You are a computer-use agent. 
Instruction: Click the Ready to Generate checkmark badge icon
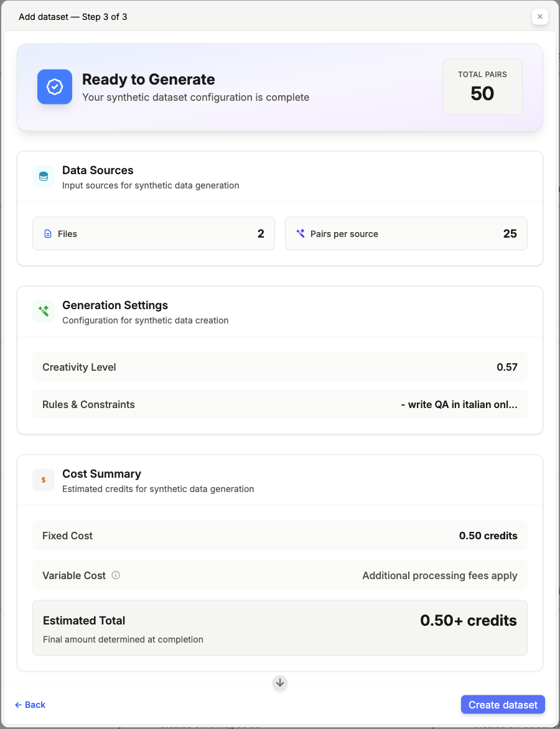click(55, 87)
